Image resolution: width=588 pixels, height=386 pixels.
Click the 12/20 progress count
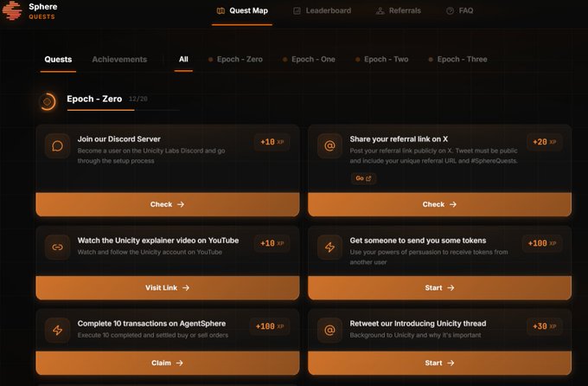click(x=138, y=100)
